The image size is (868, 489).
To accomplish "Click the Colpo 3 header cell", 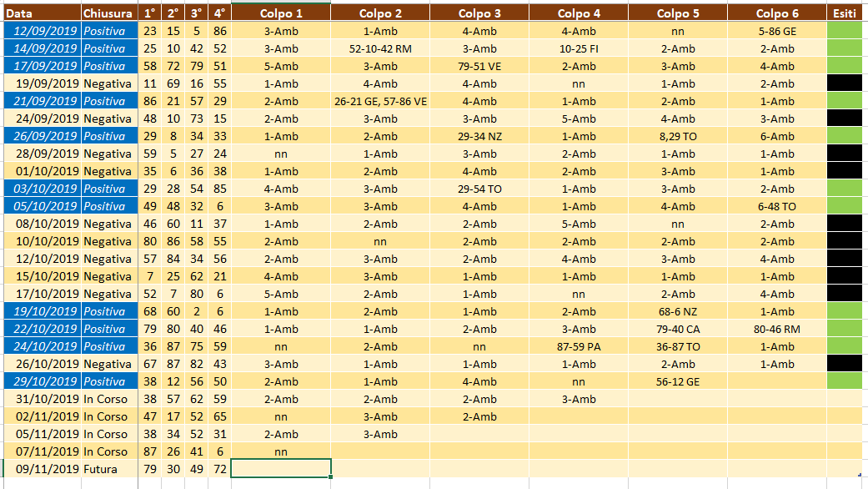I will coord(479,13).
